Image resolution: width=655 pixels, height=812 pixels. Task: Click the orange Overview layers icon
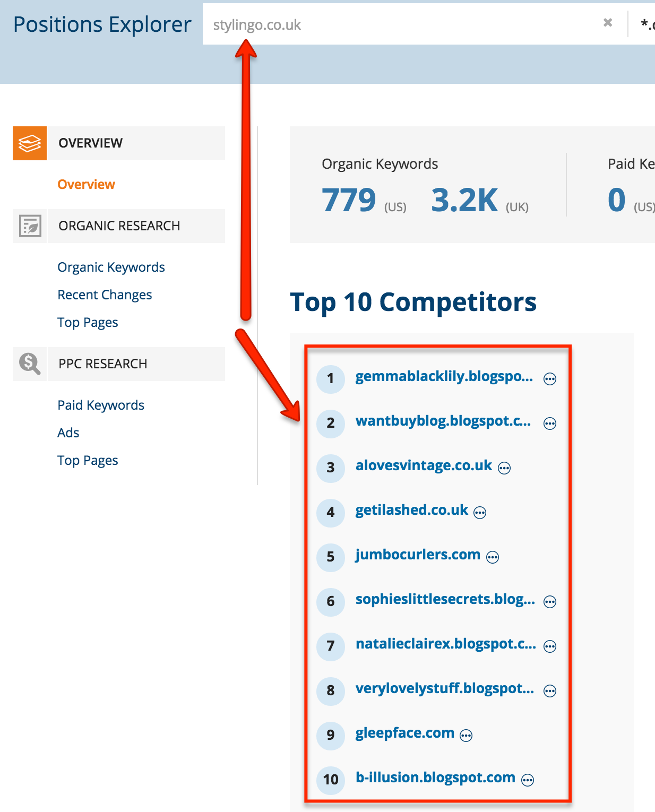pos(30,143)
